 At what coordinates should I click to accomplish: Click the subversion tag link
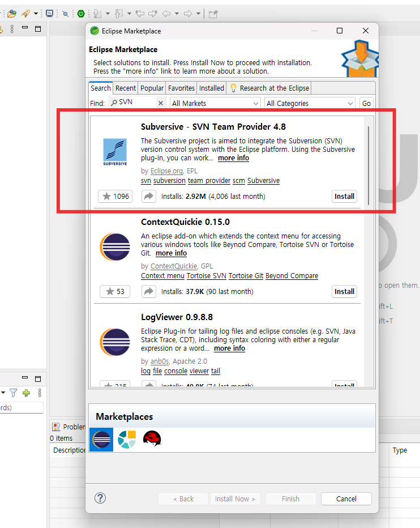169,181
